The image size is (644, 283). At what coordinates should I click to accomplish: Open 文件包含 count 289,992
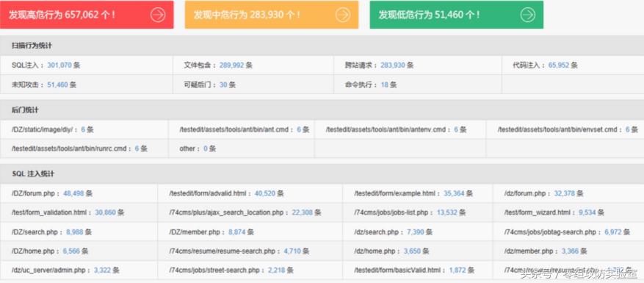pyautogui.click(x=231, y=65)
